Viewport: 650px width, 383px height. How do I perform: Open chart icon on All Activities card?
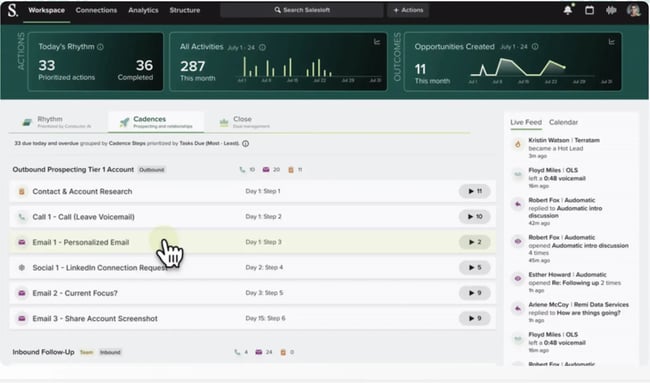[377, 42]
